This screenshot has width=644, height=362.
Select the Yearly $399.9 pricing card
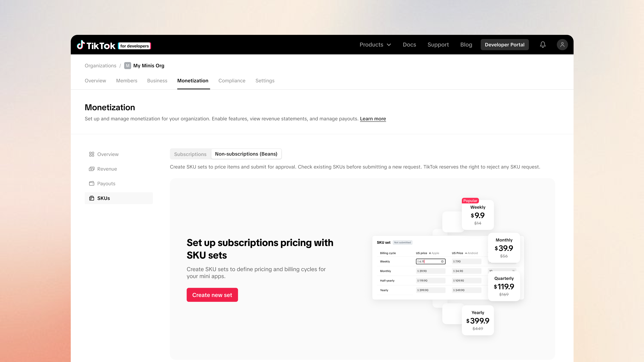pos(478,320)
